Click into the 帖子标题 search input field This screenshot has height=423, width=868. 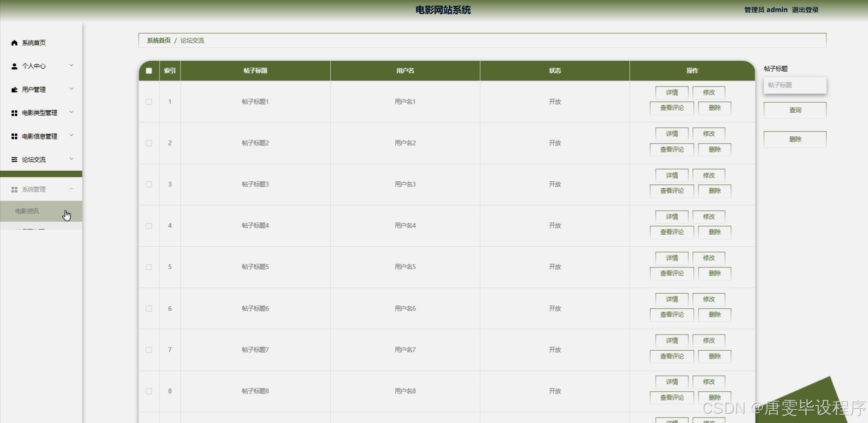(795, 85)
